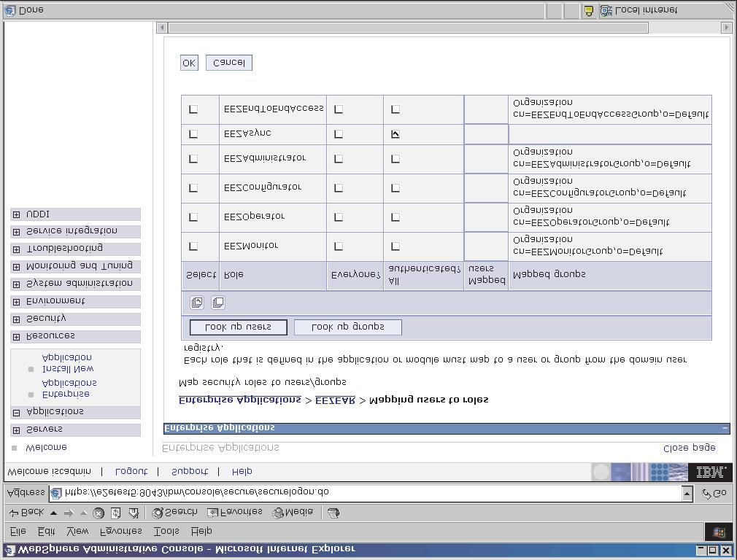Click the Home toolbar icon
Screen dimensions: 737x560
coord(134,513)
